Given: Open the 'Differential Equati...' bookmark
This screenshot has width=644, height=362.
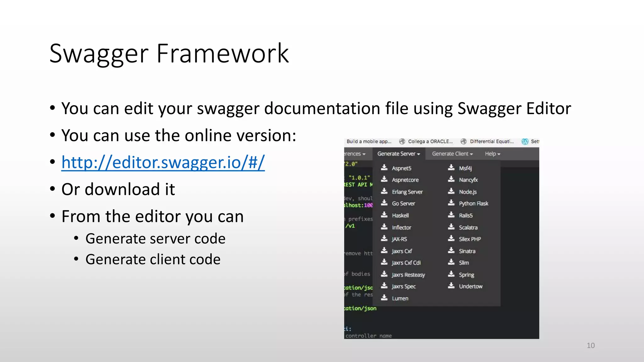Looking at the screenshot, I should point(492,141).
